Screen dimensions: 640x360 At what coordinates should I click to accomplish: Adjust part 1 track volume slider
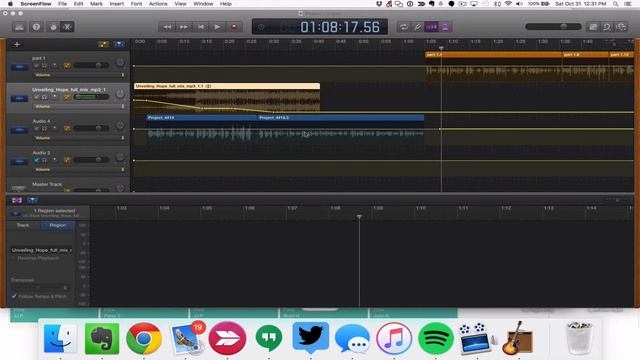[91, 65]
